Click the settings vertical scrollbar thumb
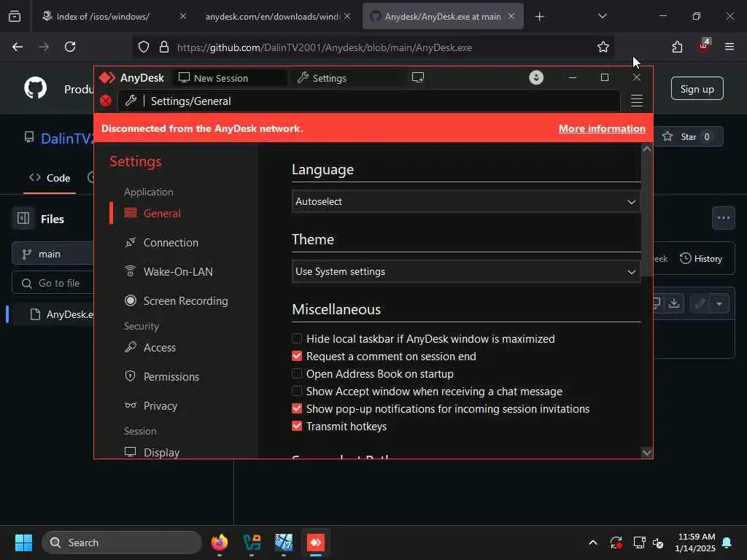 point(646,214)
